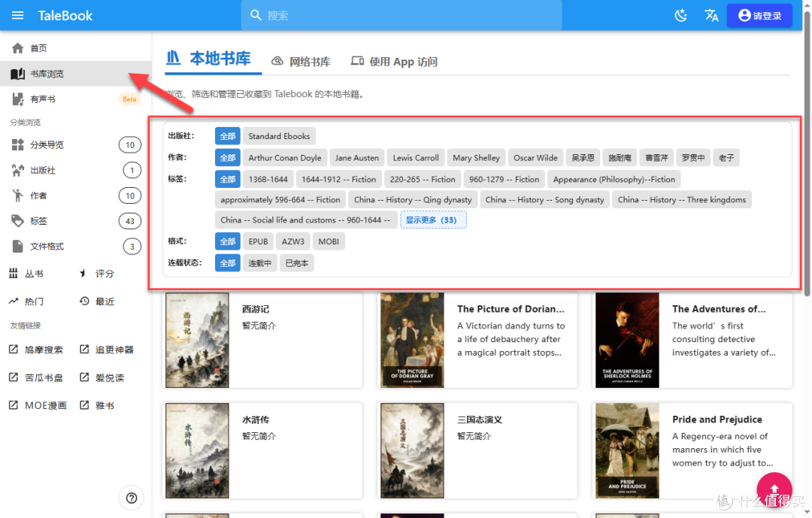Switch to 本地书库 tab
Viewport: 812px width, 518px height.
(x=213, y=59)
